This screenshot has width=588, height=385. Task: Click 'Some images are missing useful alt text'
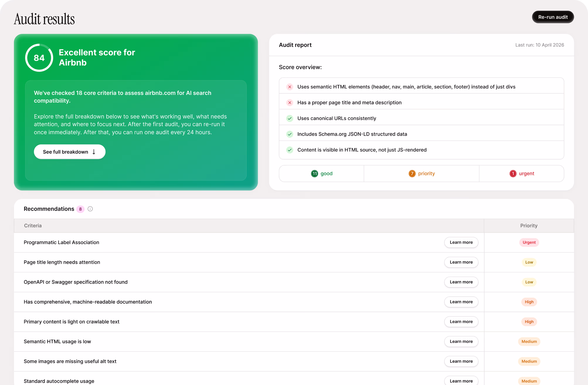pos(70,361)
